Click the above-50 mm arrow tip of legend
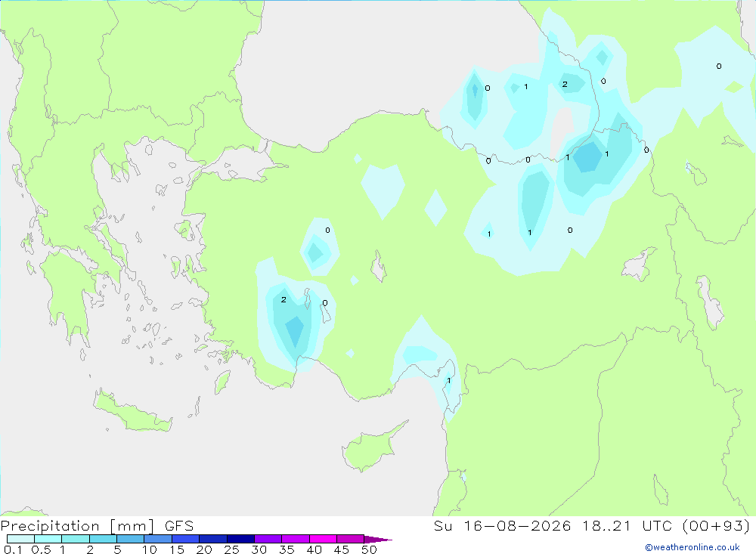This screenshot has width=756, height=554. pyautogui.click(x=377, y=539)
